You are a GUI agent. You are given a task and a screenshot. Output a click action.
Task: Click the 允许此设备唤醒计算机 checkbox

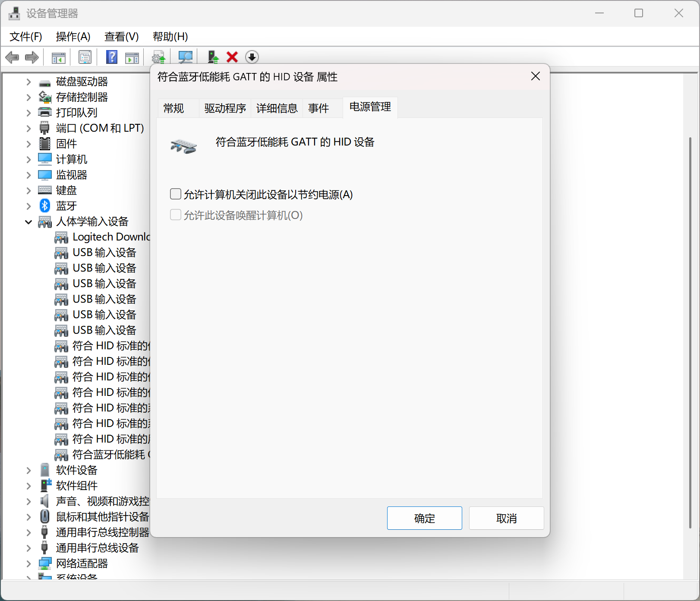[176, 215]
